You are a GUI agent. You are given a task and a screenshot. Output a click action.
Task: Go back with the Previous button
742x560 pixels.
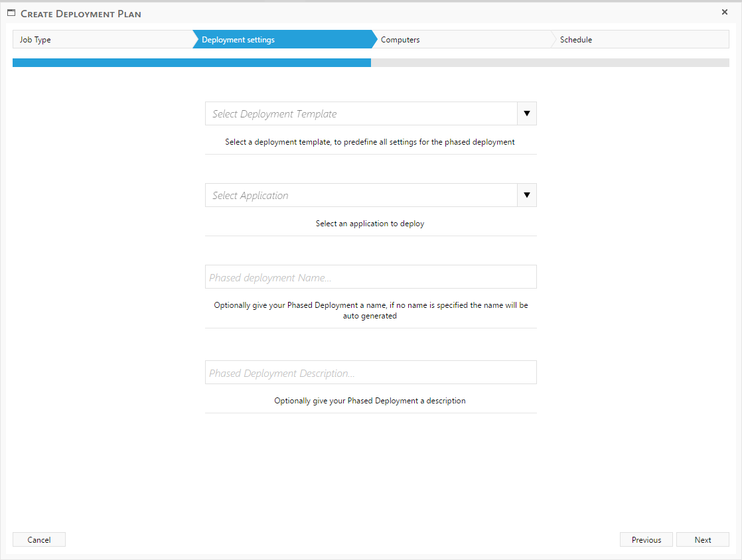[x=646, y=540]
